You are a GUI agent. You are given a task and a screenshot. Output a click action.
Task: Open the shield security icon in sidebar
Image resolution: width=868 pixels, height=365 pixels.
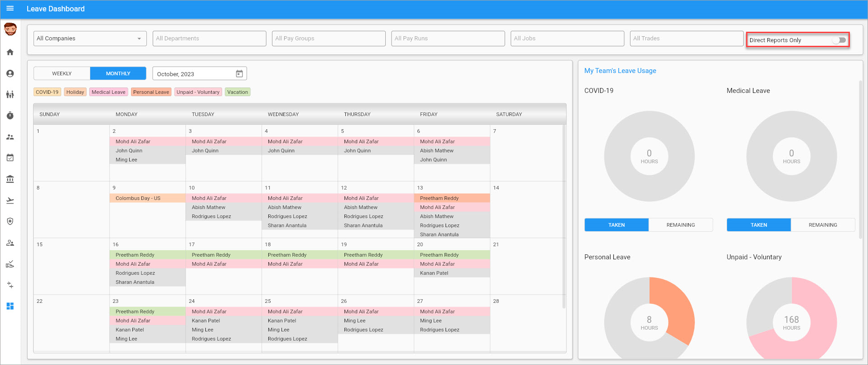(10, 221)
